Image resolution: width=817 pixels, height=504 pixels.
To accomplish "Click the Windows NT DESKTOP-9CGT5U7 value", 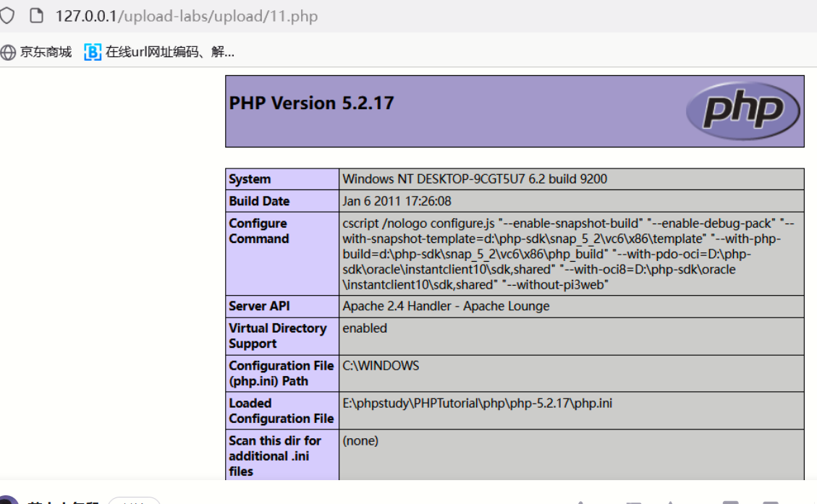I will [x=475, y=179].
